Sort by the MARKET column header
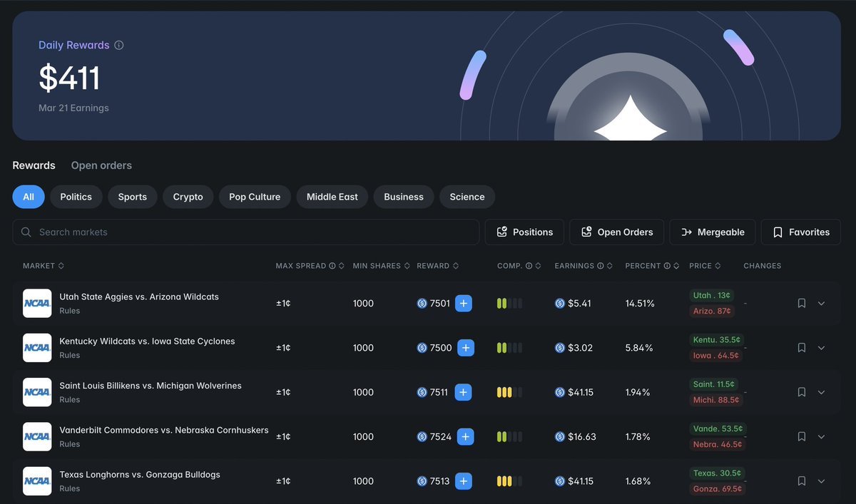The width and height of the screenshot is (856, 504). 44,266
